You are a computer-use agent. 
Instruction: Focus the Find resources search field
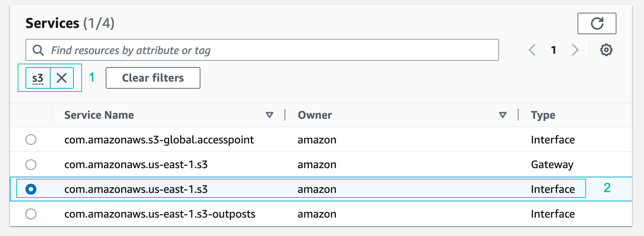coord(269,50)
